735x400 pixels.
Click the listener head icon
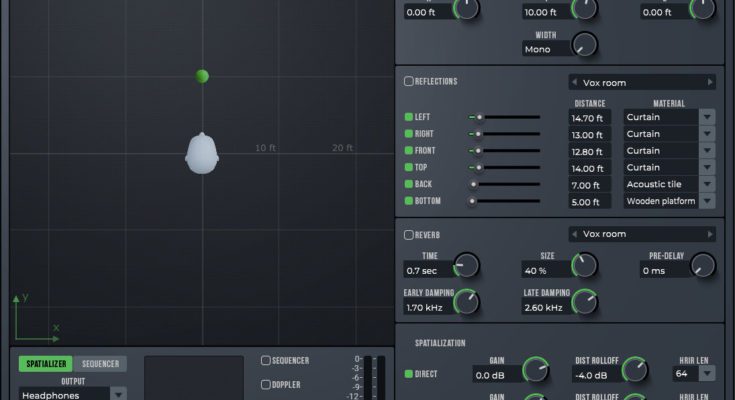pos(202,154)
